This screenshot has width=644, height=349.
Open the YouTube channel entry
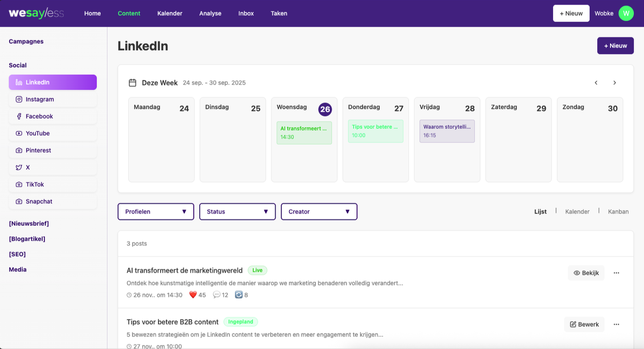click(x=53, y=133)
